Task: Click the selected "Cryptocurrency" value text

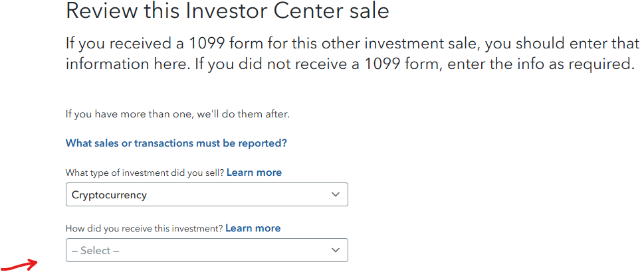Action: [109, 195]
